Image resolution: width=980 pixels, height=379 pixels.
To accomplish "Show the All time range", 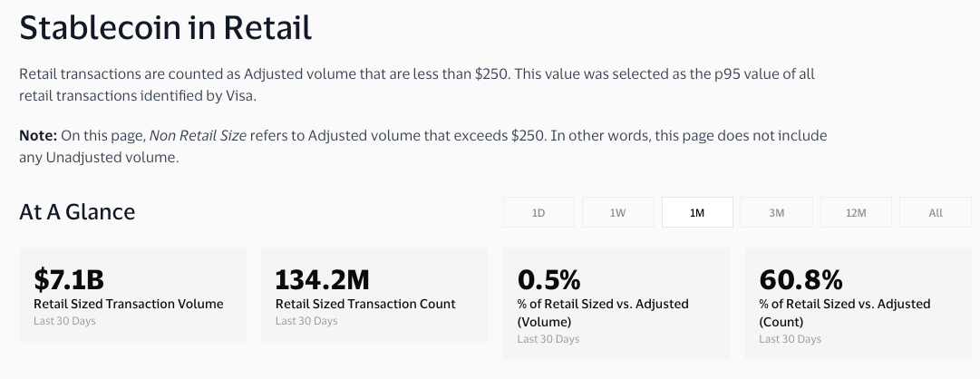I will pyautogui.click(x=936, y=212).
